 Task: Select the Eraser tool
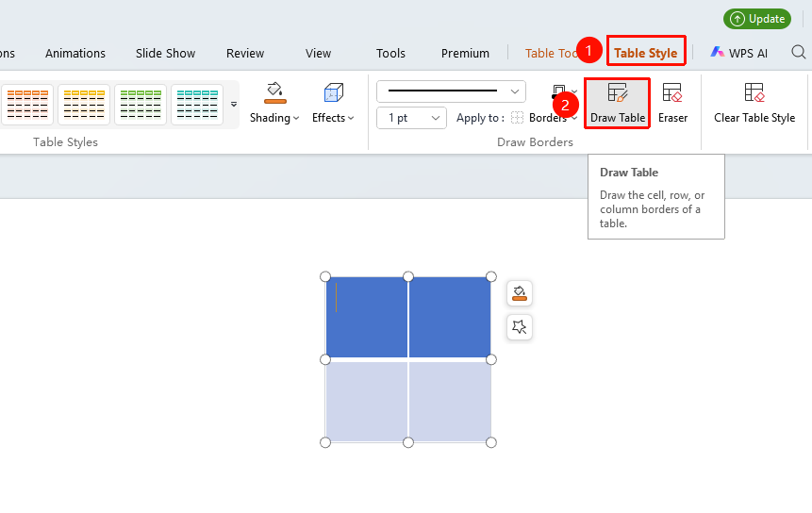tap(672, 104)
